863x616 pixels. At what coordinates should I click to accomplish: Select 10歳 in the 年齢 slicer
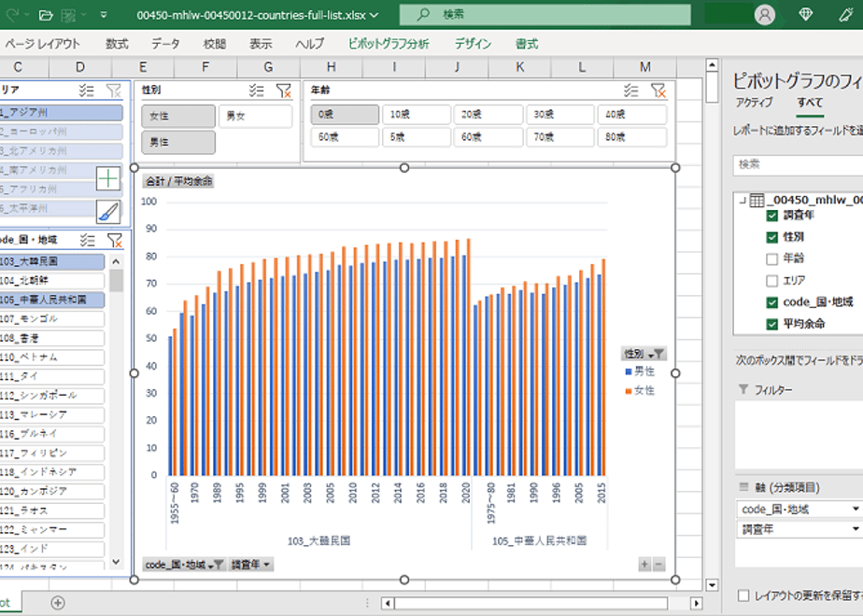tap(417, 115)
